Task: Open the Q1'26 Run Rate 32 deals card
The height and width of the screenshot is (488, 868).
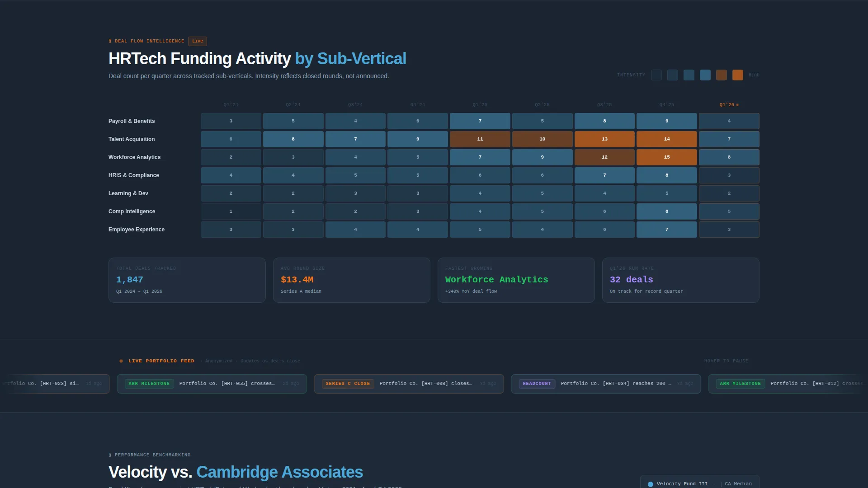Action: tap(681, 280)
